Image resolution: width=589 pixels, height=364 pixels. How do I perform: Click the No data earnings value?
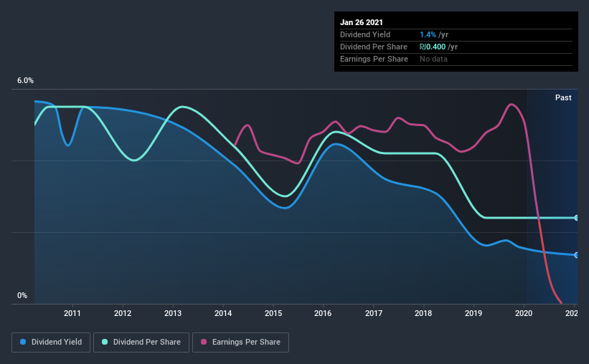[x=433, y=59]
